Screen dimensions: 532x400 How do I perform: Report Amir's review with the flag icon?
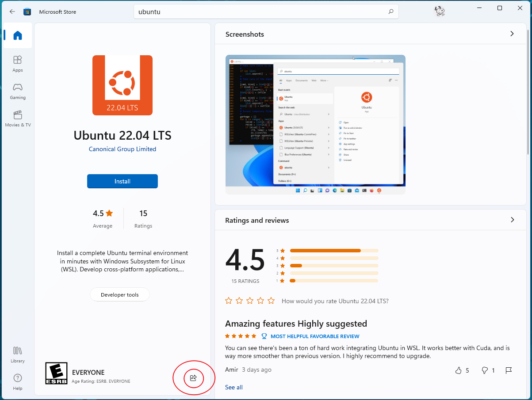pyautogui.click(x=509, y=370)
